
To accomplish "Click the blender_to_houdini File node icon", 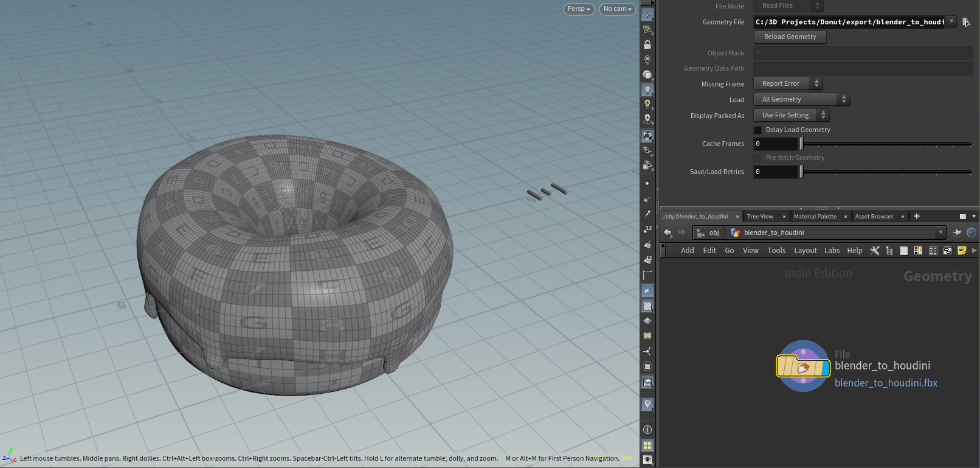I will pos(803,366).
